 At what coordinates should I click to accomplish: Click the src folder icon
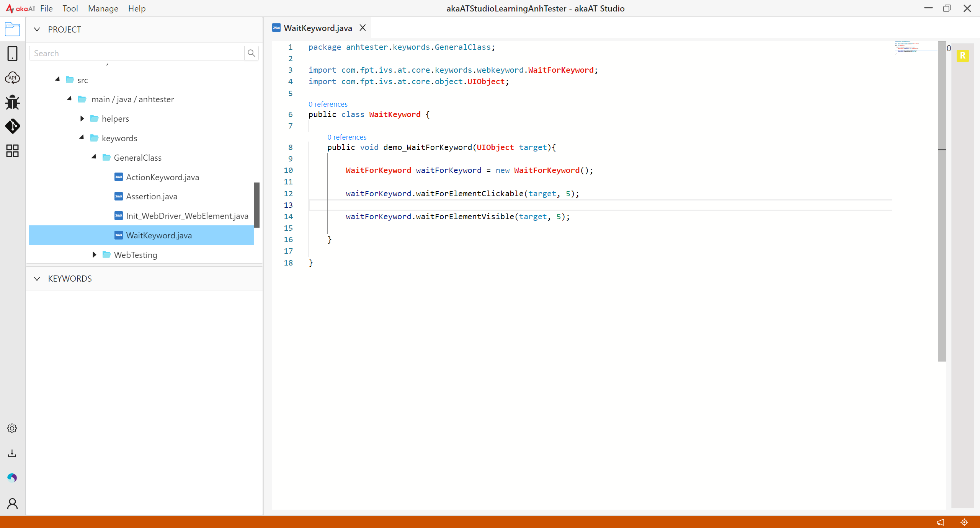click(x=70, y=80)
